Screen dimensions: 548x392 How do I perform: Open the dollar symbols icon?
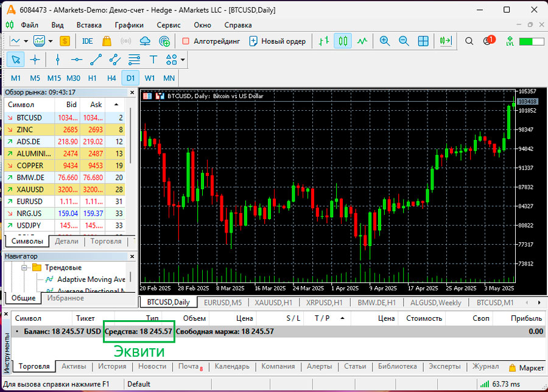click(x=65, y=41)
